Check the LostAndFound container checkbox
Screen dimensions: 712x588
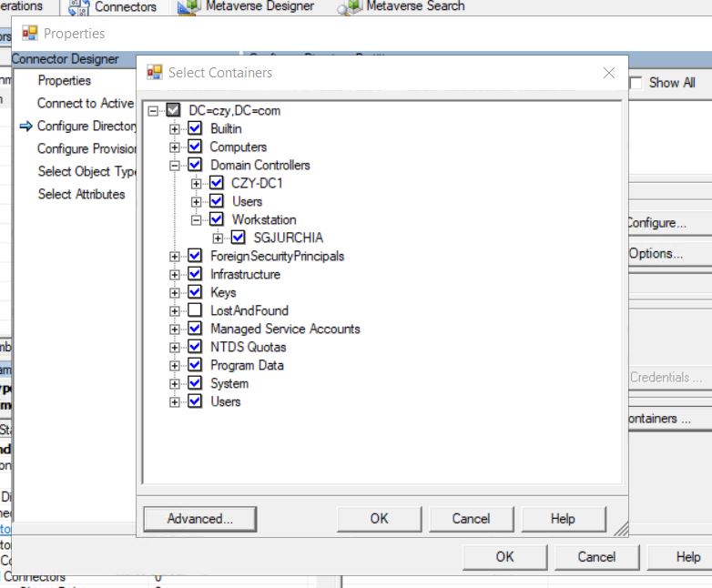coord(195,309)
